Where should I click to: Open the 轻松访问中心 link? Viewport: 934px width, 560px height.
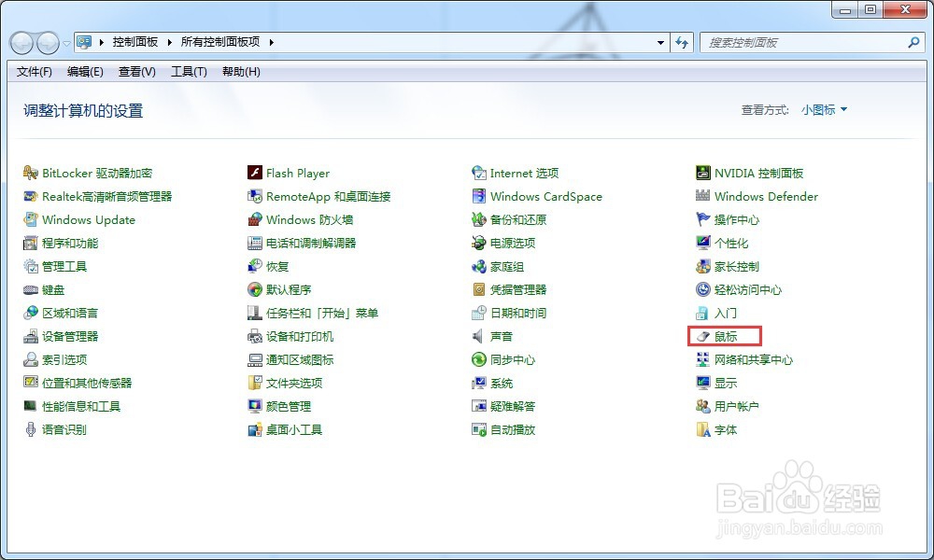click(747, 290)
